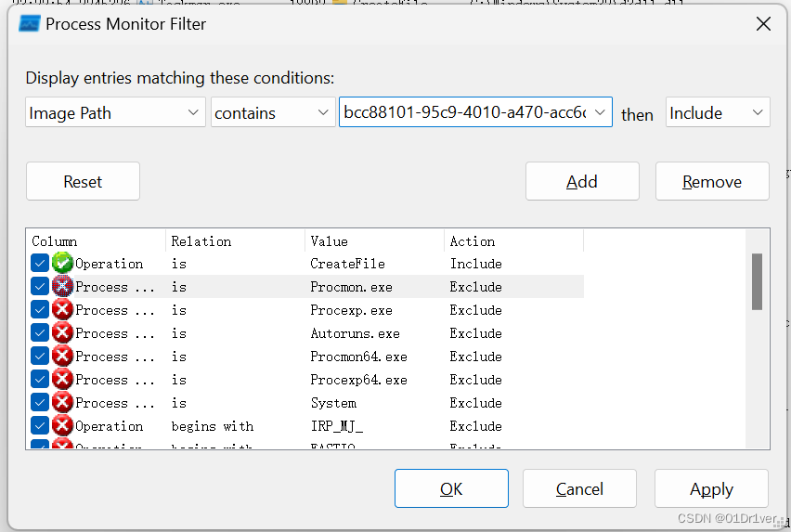
Task: Click the filter value text field
Action: click(x=464, y=112)
